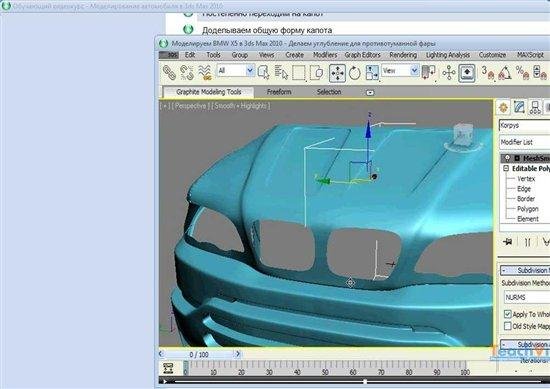Click the Bind to Space Warp icon
This screenshot has width=550, height=389.
[x=204, y=72]
